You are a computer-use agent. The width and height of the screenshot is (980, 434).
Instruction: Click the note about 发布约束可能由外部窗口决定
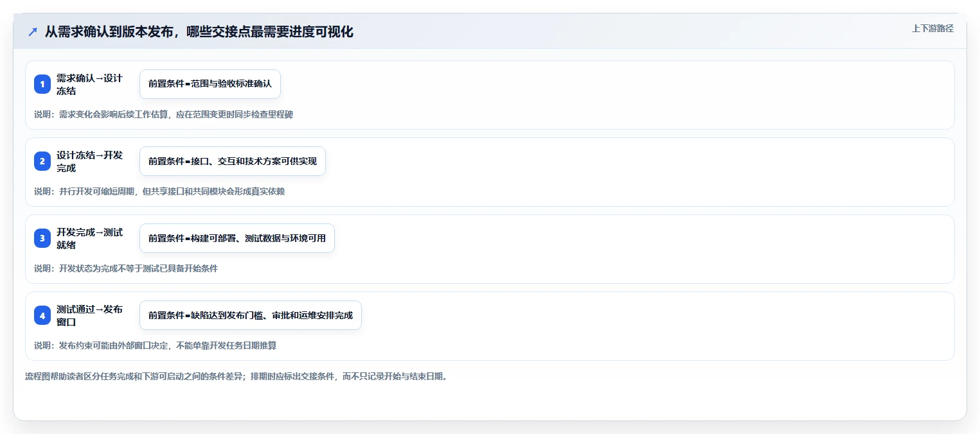pos(155,345)
